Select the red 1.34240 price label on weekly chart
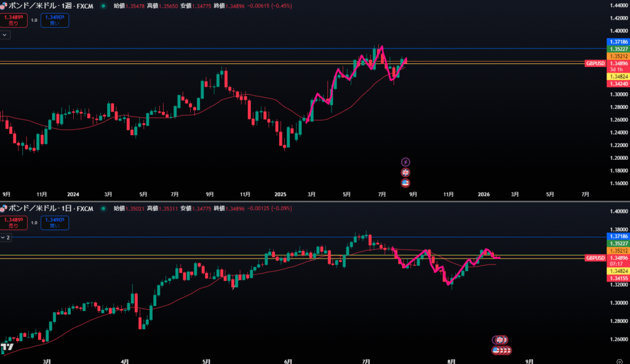 tap(618, 84)
